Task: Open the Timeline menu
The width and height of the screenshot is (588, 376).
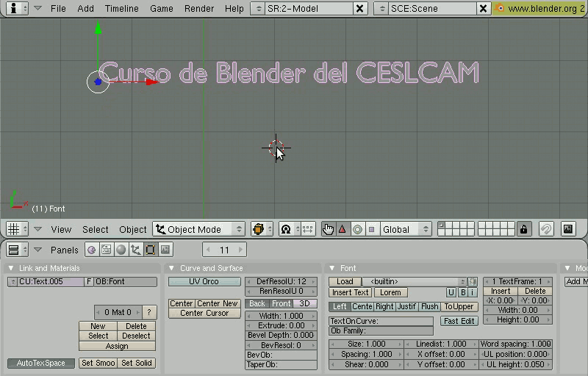Action: pyautogui.click(x=121, y=8)
